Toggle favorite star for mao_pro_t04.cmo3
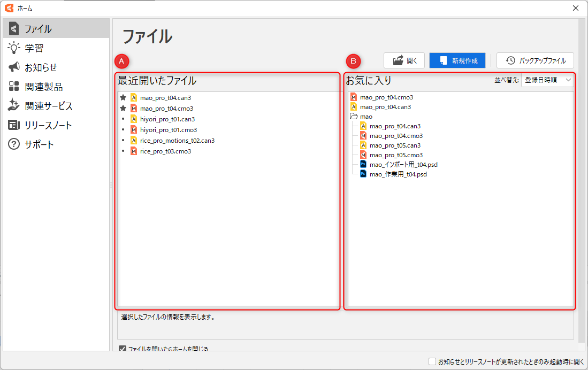The image size is (588, 370). click(123, 109)
